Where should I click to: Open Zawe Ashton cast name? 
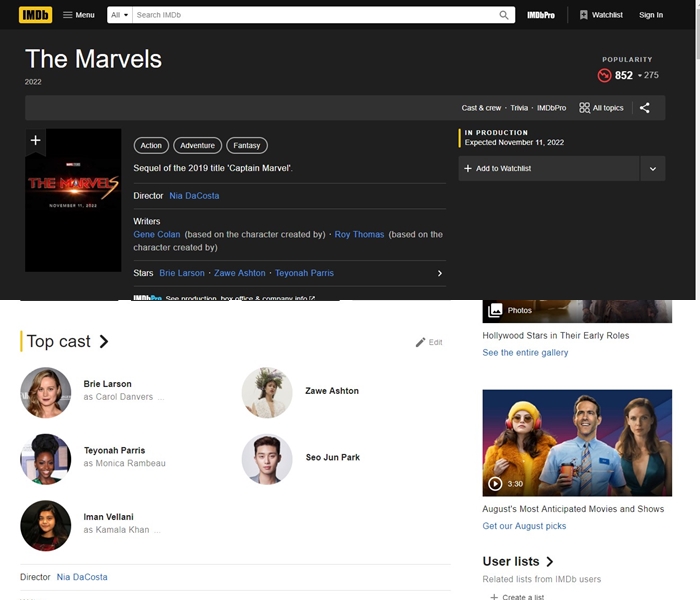click(332, 391)
